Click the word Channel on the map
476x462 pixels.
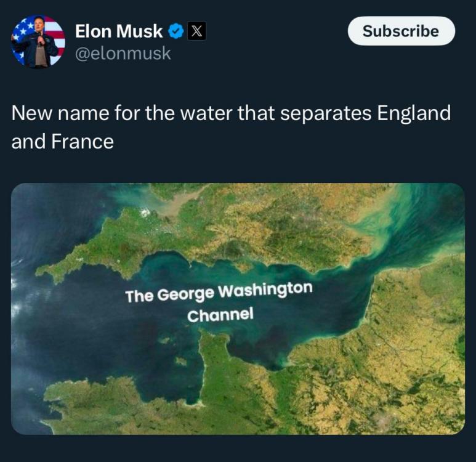(x=220, y=315)
